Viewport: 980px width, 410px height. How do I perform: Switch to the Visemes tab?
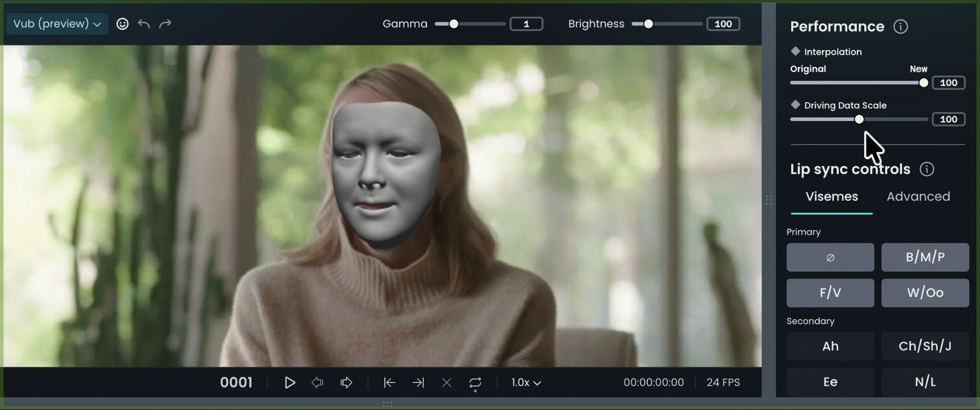click(x=831, y=197)
